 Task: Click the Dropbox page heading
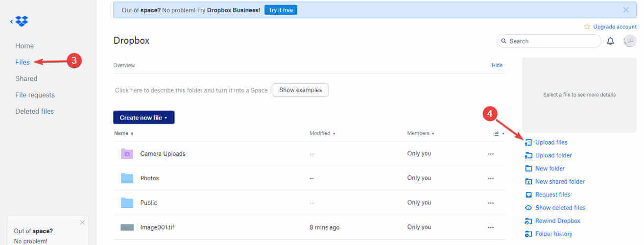coord(131,41)
